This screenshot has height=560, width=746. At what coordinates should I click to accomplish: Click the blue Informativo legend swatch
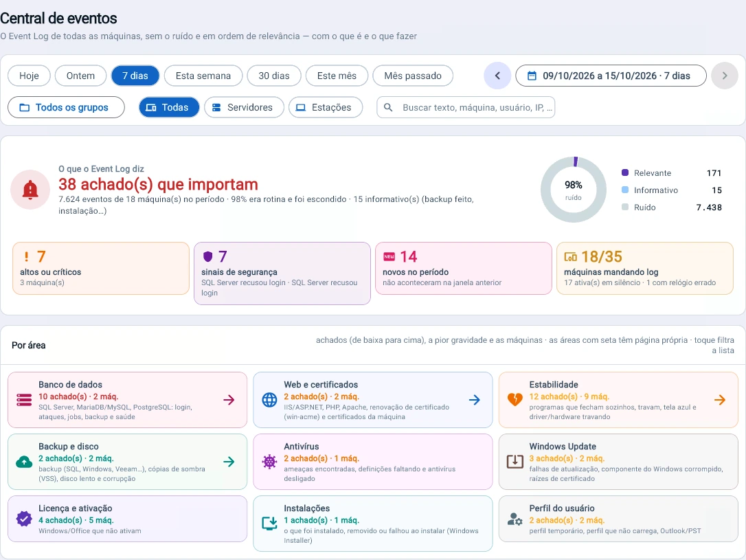tap(625, 190)
